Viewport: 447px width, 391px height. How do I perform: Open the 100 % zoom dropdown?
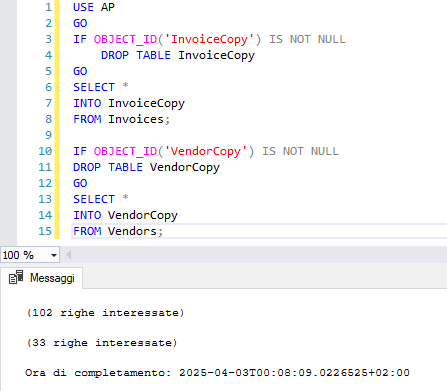coord(53,255)
